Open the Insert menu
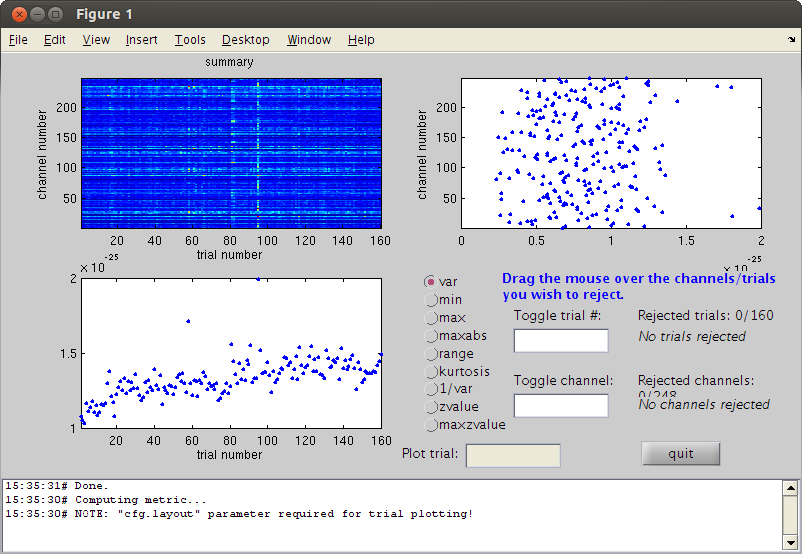This screenshot has width=802, height=554. point(141,40)
